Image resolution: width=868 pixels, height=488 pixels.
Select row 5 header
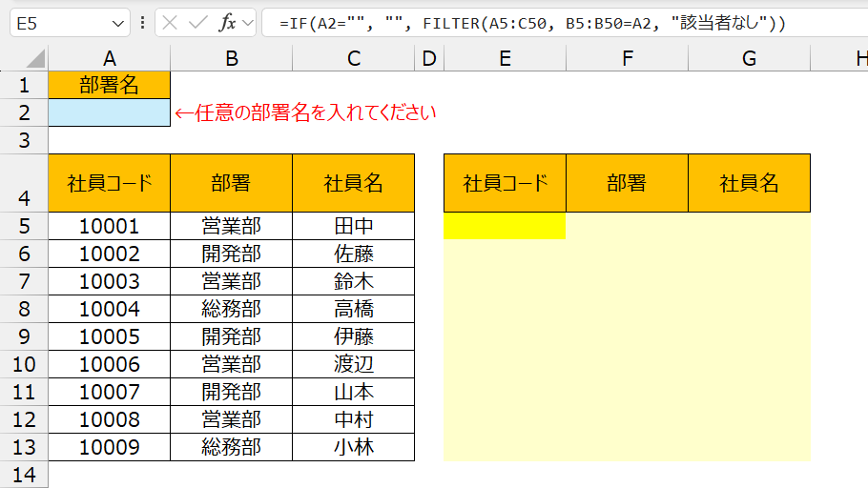tap(24, 226)
